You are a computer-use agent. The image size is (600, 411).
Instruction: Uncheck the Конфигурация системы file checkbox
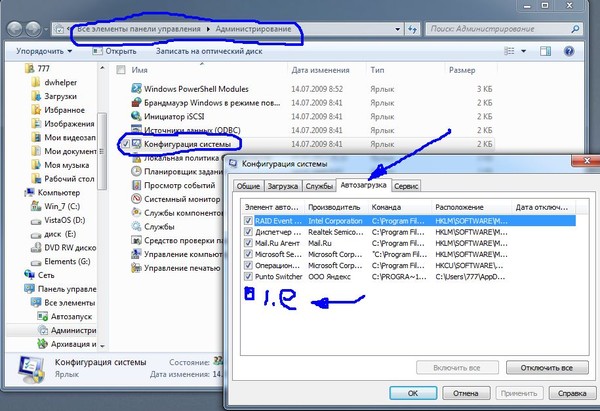126,144
